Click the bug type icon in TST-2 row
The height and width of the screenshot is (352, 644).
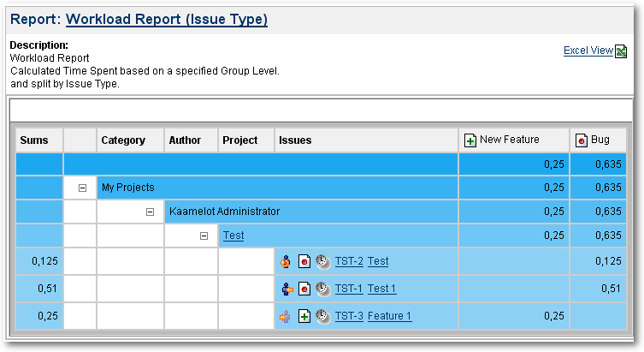304,261
